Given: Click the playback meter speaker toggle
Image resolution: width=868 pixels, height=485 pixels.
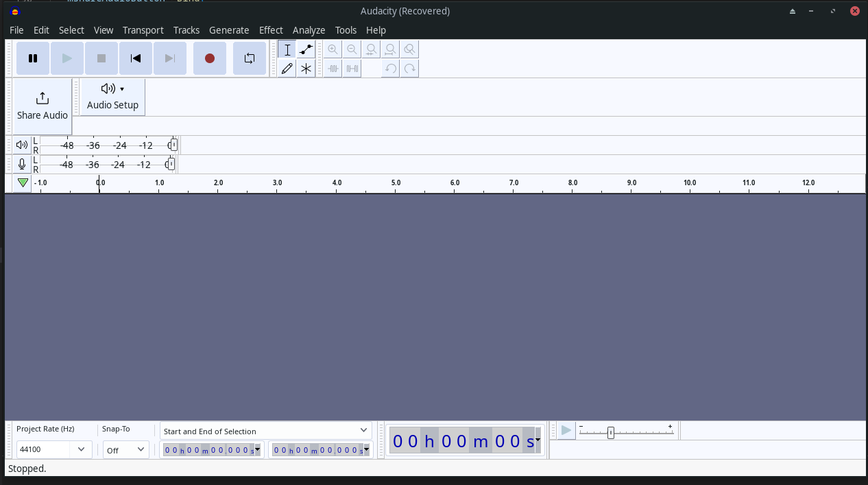Looking at the screenshot, I should point(21,144).
